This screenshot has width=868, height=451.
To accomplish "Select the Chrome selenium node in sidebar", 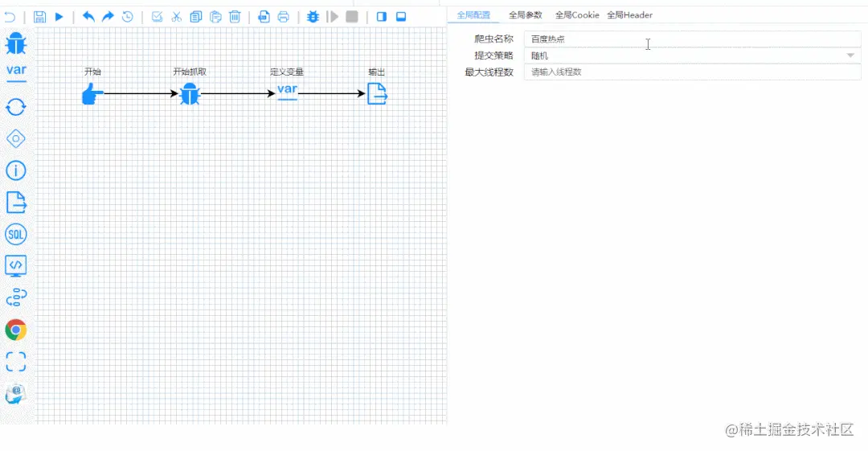I will tap(16, 330).
